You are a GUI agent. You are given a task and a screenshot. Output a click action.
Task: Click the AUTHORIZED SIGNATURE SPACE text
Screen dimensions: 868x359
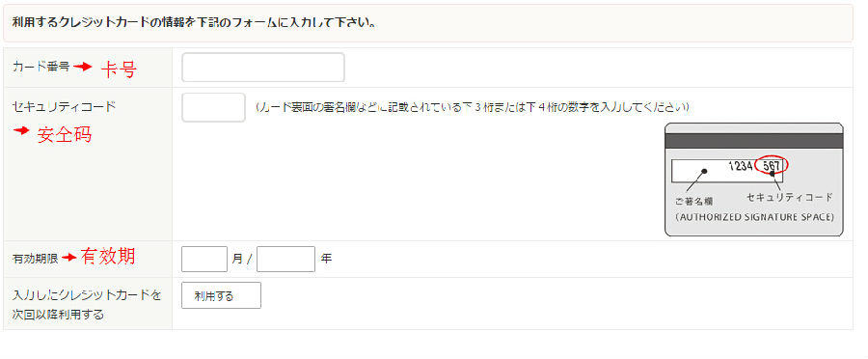pos(754,217)
